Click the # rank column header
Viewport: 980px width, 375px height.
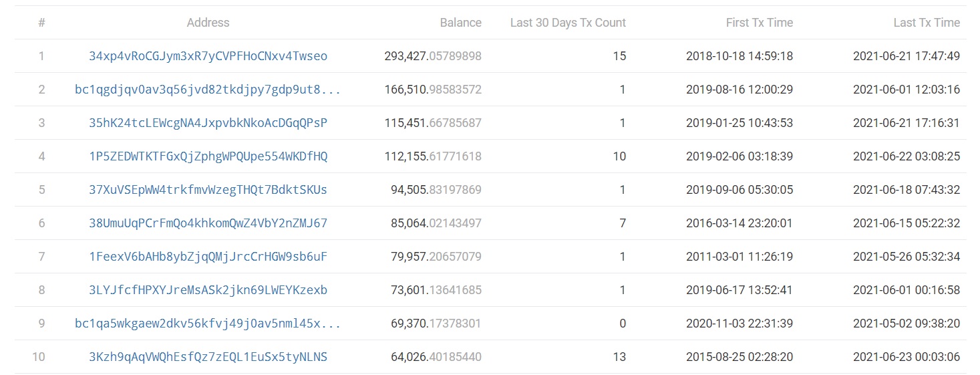point(41,23)
